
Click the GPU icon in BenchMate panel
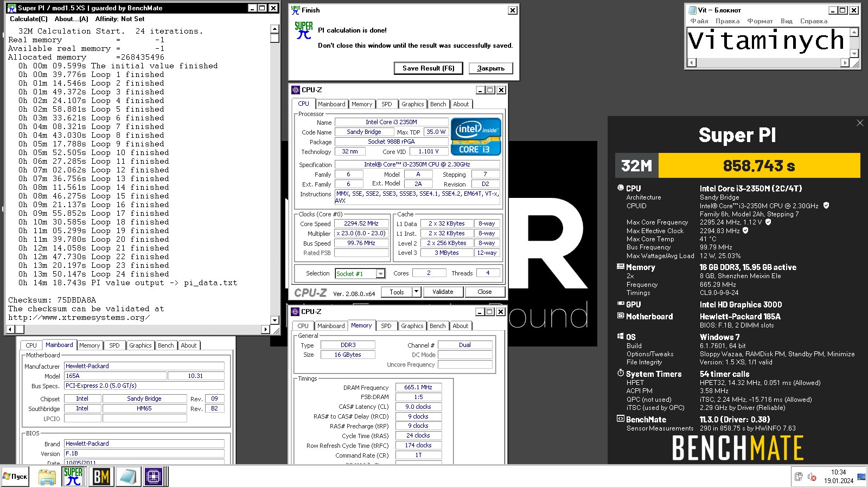(x=621, y=304)
